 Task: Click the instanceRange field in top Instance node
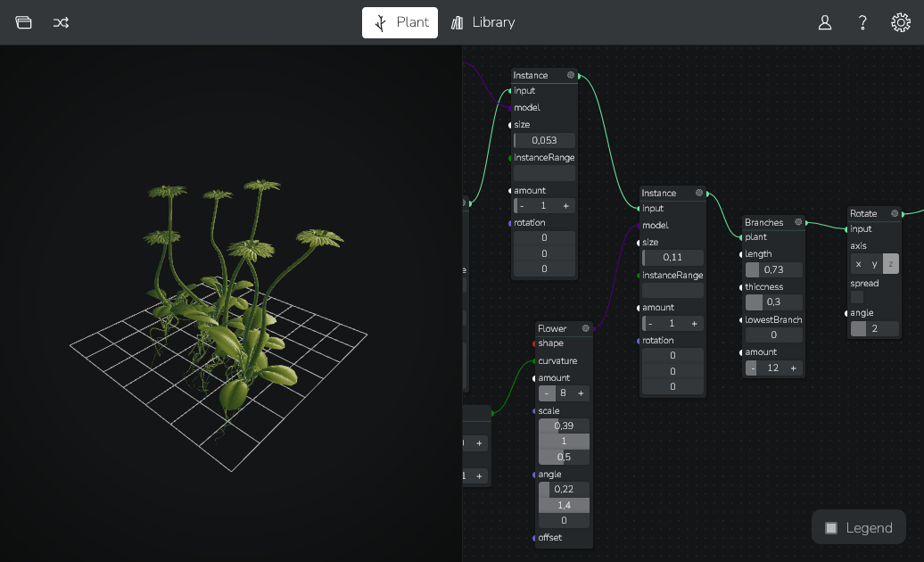[544, 174]
